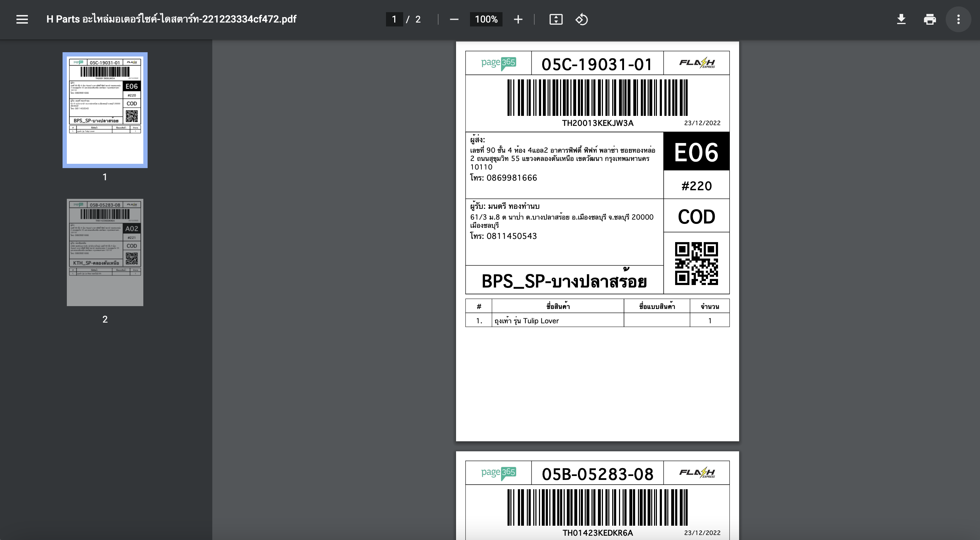Download the PDF file
This screenshot has width=980, height=540.
point(901,19)
